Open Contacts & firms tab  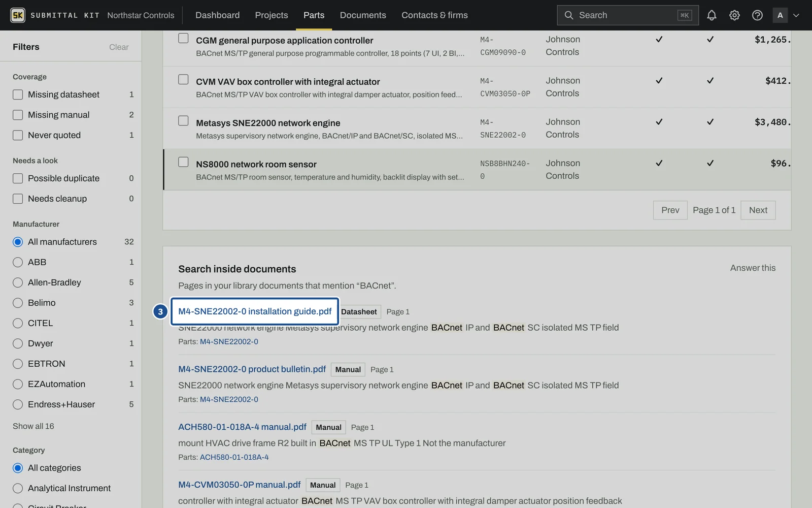click(x=434, y=15)
